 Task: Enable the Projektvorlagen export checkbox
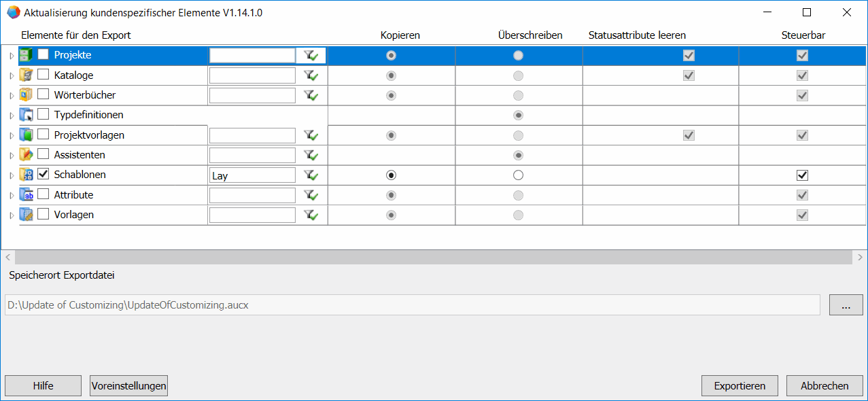coord(43,135)
